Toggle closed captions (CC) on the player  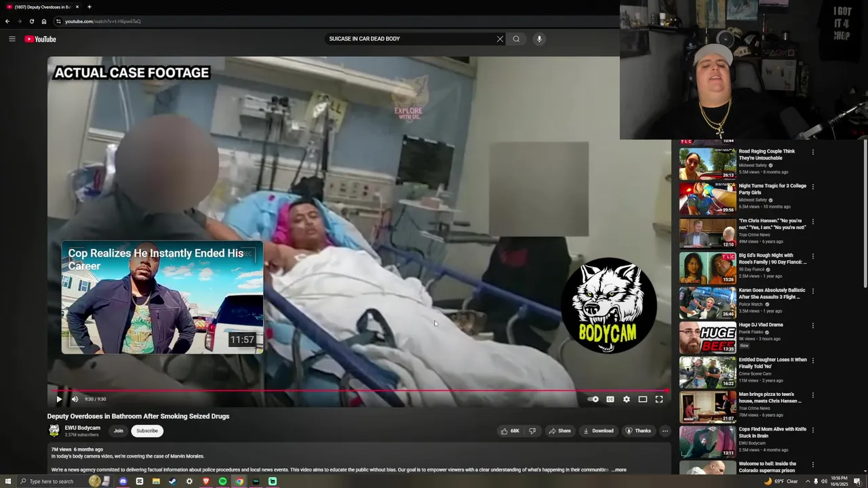[610, 399]
